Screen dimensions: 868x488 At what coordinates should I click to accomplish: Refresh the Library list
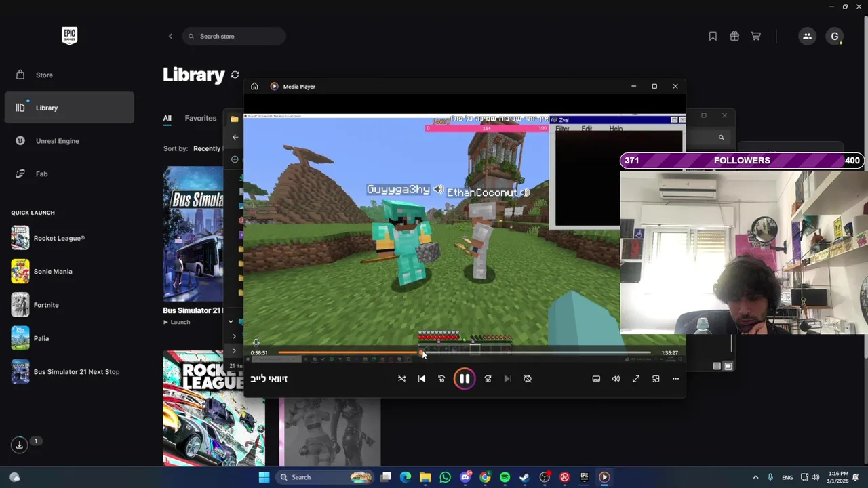[235, 75]
